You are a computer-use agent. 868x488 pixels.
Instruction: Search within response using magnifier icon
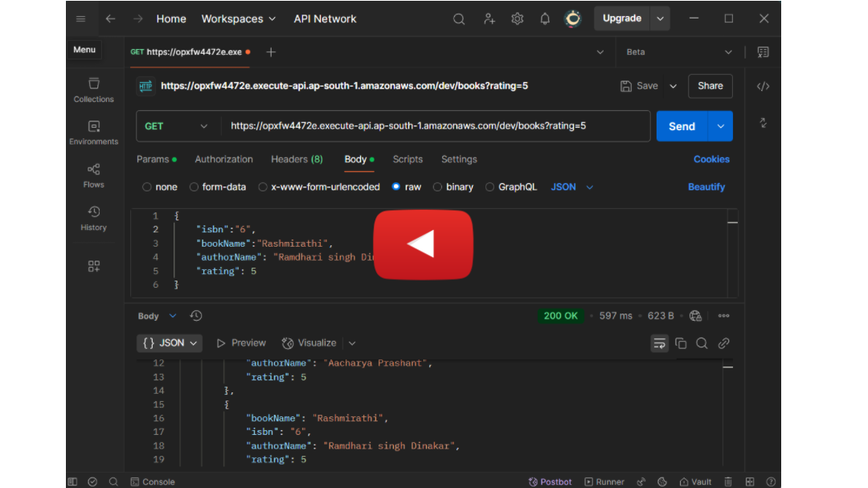(702, 343)
